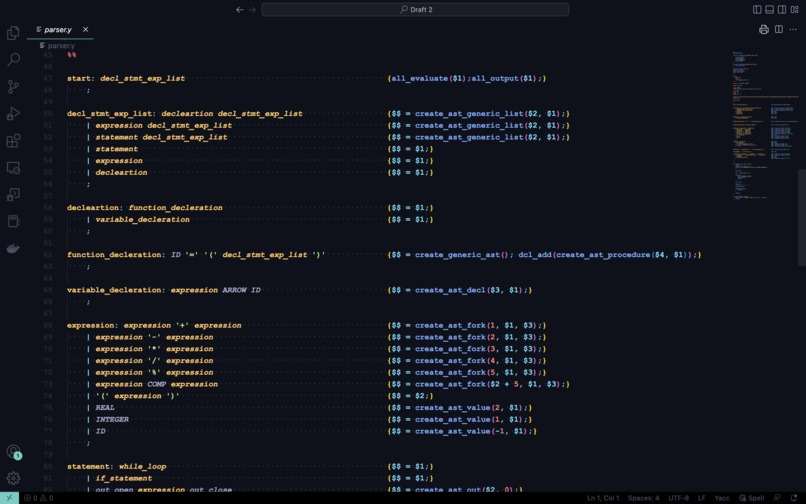Toggle the Spell checker status item

pos(752,498)
